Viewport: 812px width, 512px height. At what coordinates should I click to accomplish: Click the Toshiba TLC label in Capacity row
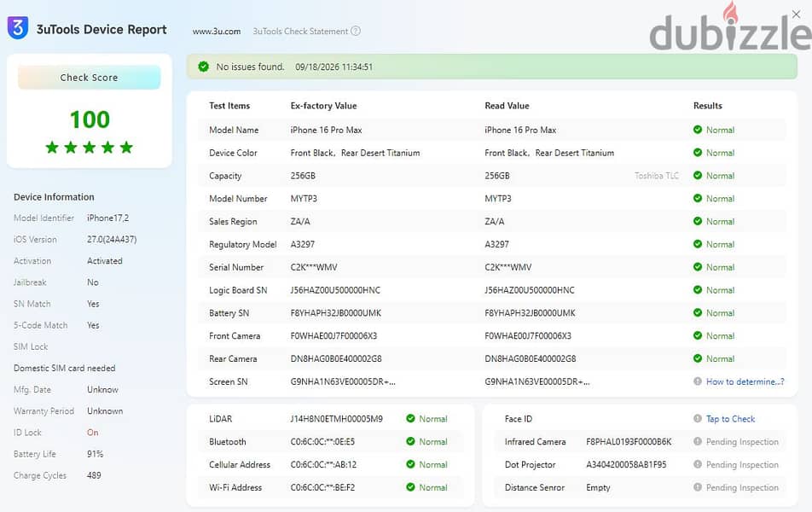coord(657,176)
